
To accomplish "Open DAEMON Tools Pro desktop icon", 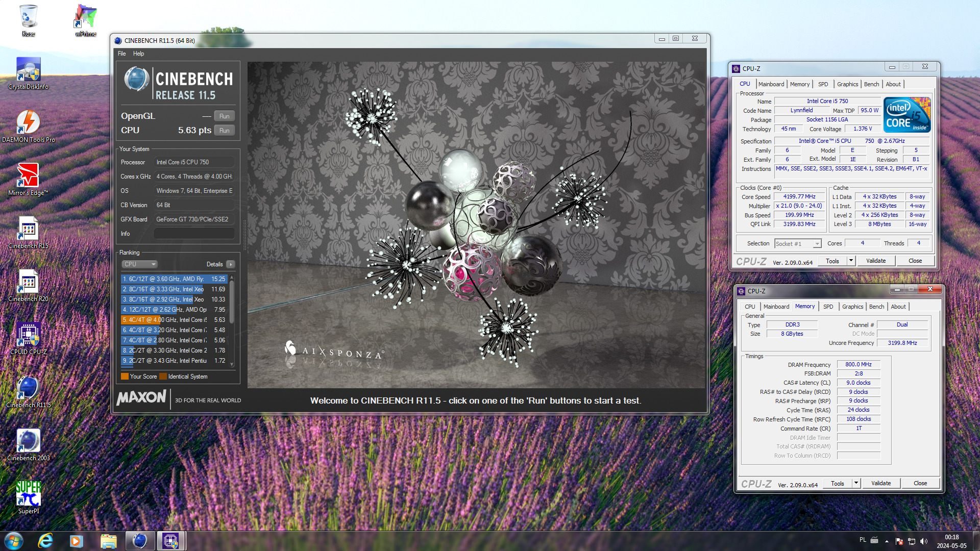I will pos(29,127).
